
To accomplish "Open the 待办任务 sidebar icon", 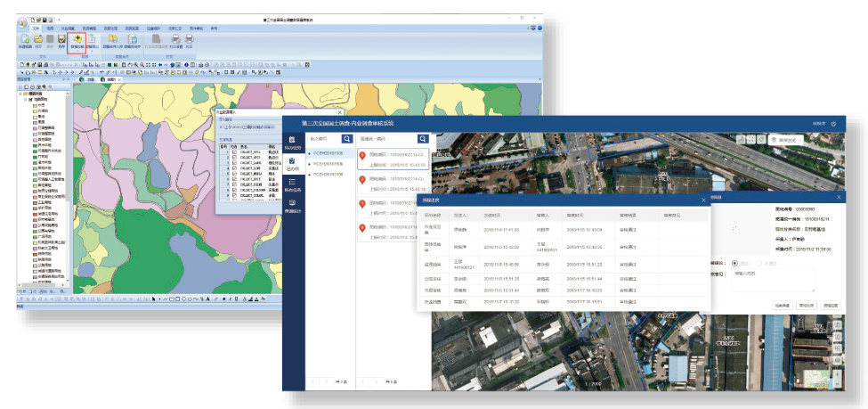I will (292, 141).
